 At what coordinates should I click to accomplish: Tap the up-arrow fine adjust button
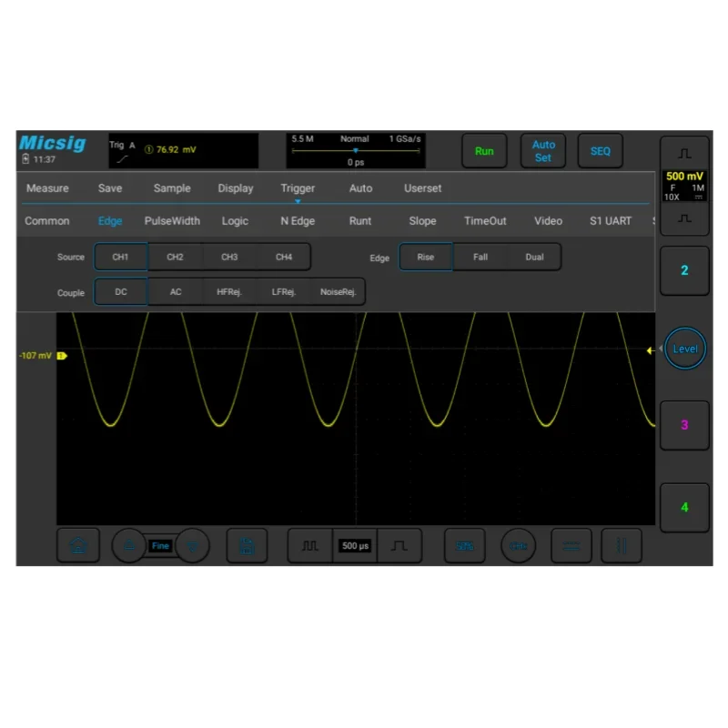pyautogui.click(x=129, y=545)
